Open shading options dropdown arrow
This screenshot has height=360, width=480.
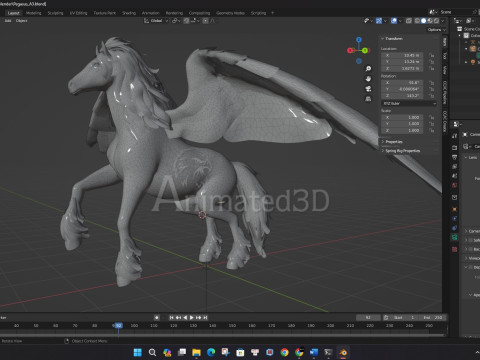(x=443, y=21)
